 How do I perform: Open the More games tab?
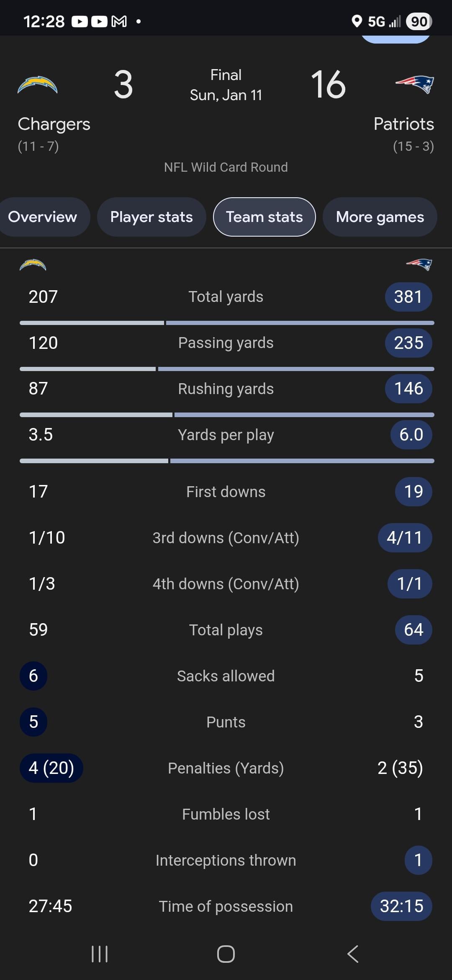[x=380, y=217]
